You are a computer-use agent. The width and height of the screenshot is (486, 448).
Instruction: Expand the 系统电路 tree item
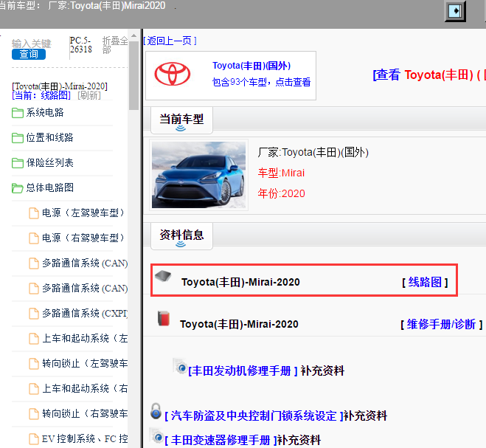tap(45, 113)
